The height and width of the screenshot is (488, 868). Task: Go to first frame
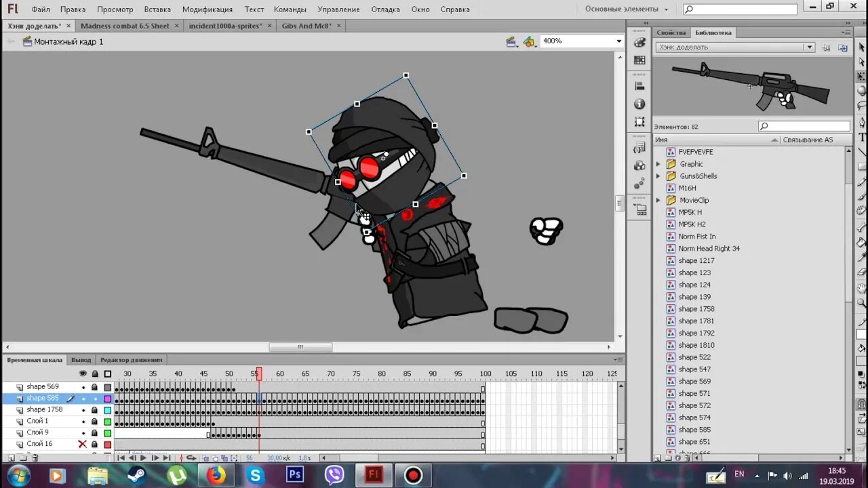click(x=121, y=458)
